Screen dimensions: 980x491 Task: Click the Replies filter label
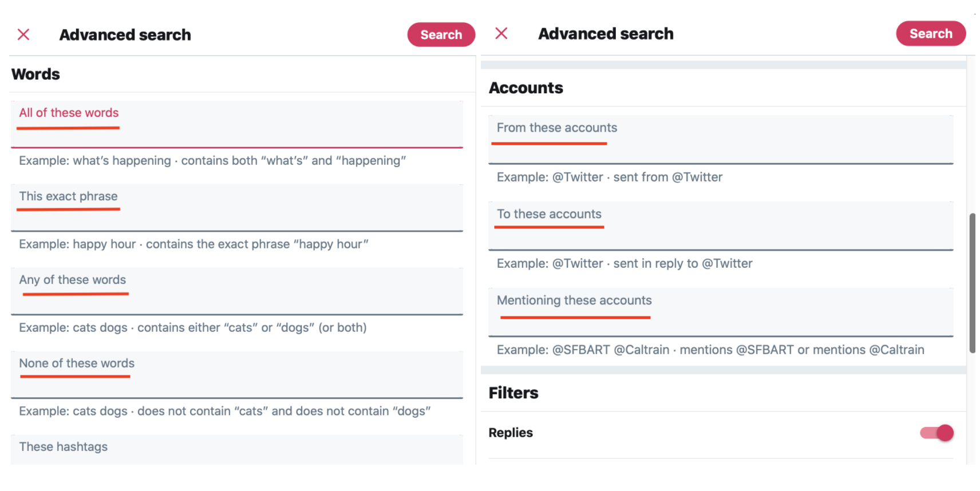tap(511, 433)
